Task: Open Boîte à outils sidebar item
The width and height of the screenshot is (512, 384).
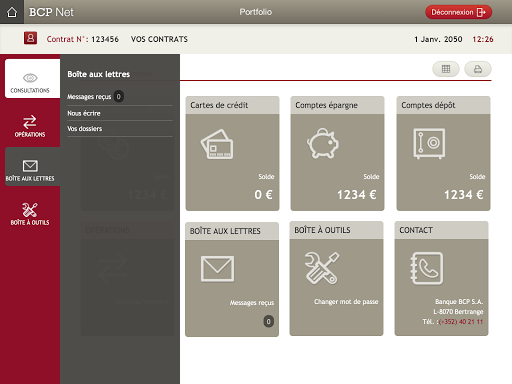Action: point(30,213)
